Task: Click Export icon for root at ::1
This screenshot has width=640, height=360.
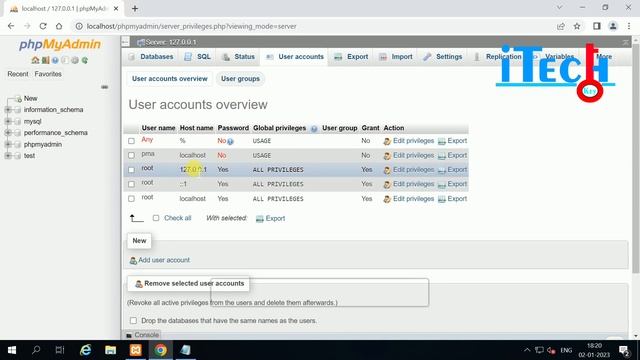Action: [x=442, y=184]
